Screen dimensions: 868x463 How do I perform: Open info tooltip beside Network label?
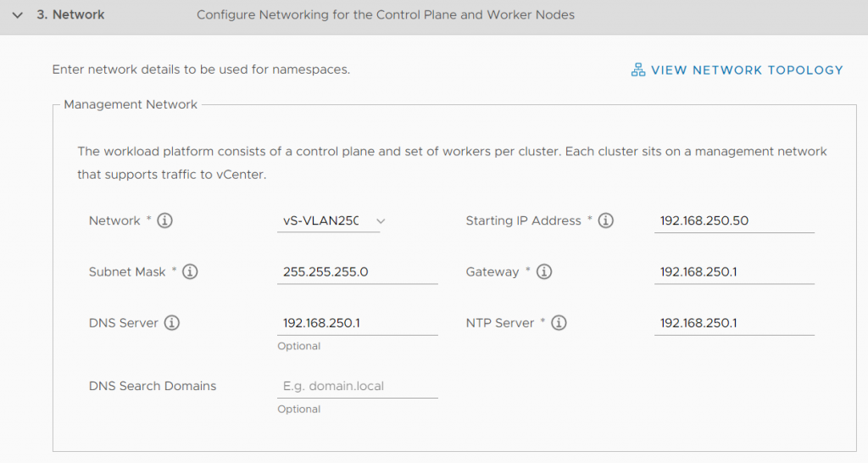tap(164, 220)
